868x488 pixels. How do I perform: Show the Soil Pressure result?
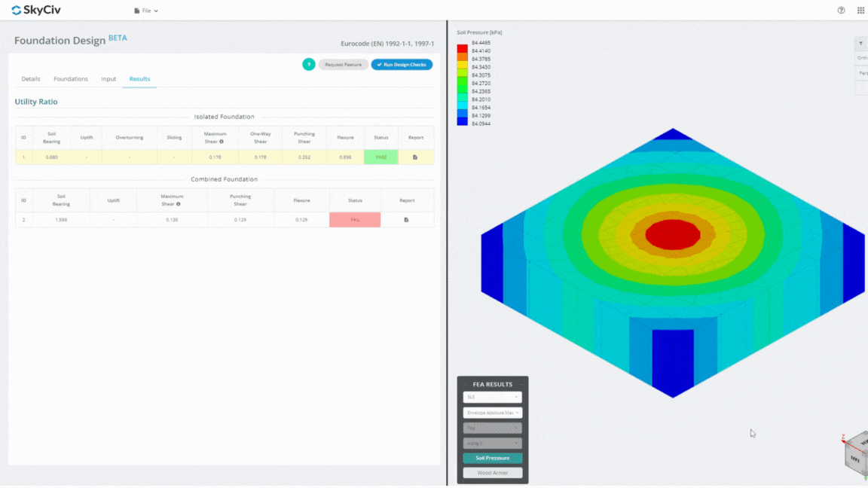pos(492,458)
